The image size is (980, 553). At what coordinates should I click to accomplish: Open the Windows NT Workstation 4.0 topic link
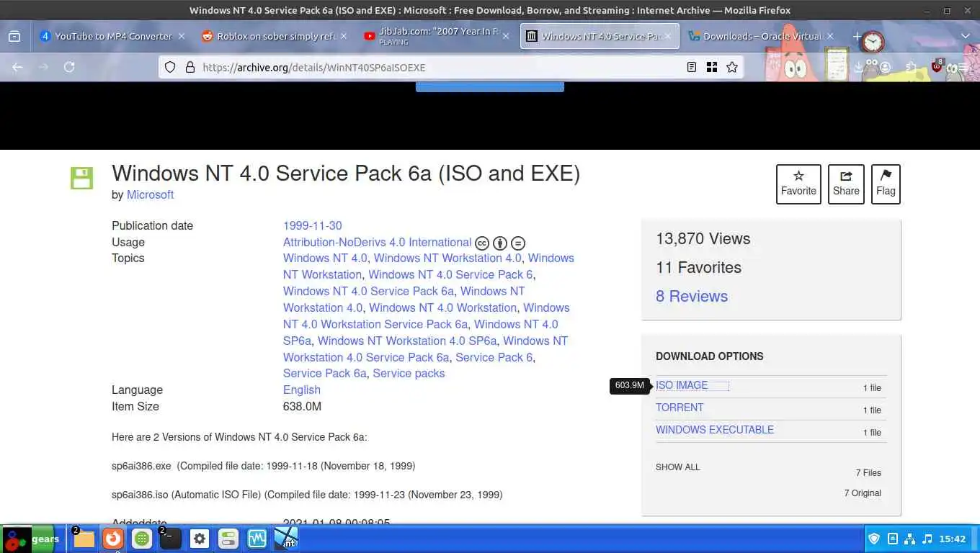[447, 258]
